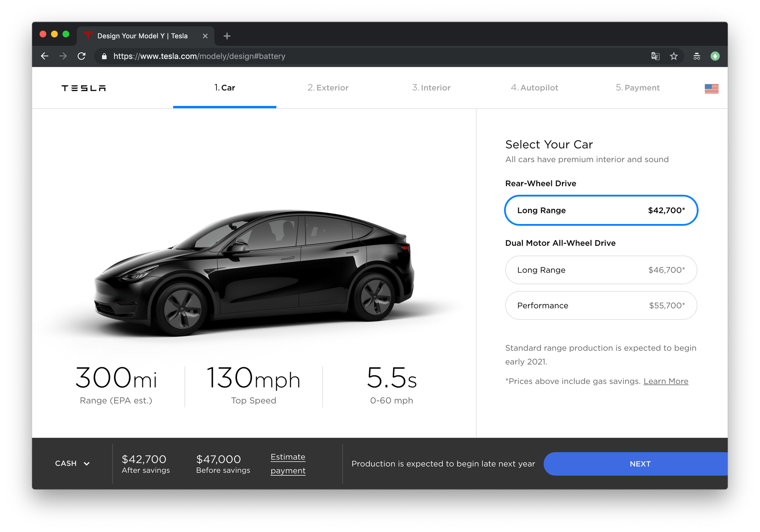Select Dual Motor Long Range $46,700 option

[601, 270]
